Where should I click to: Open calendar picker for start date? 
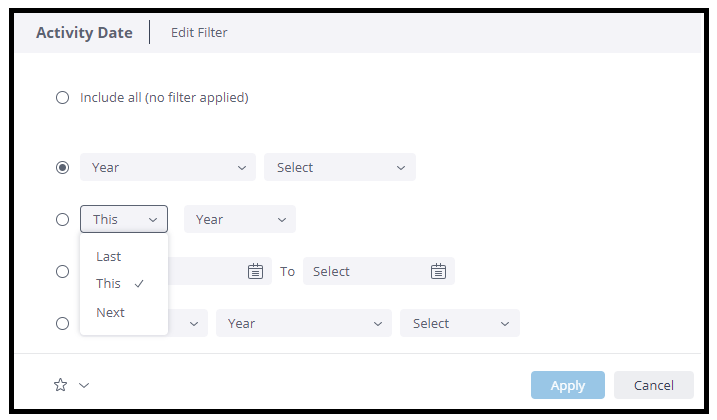pos(255,271)
